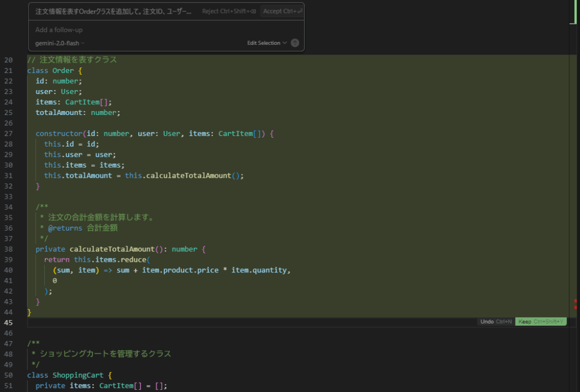Click the comment '// 注文情報を表すクラス'
Image resolution: width=580 pixels, height=392 pixels.
tap(72, 59)
